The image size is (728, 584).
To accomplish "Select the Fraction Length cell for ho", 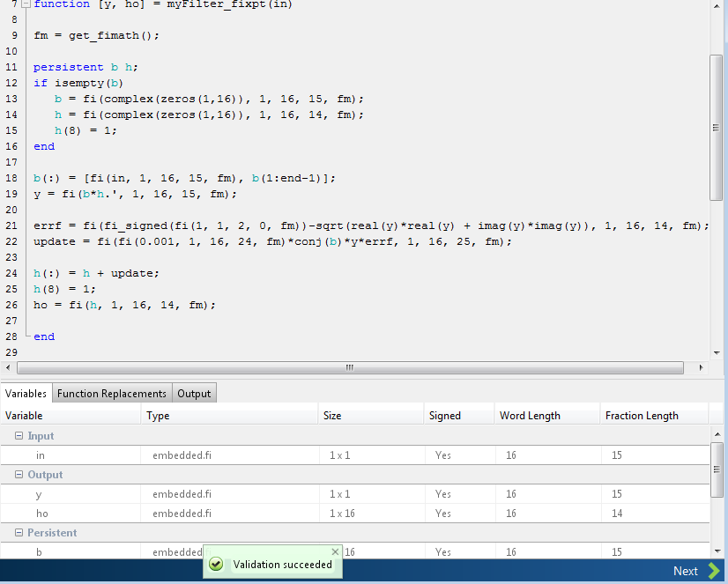I will pyautogui.click(x=655, y=513).
